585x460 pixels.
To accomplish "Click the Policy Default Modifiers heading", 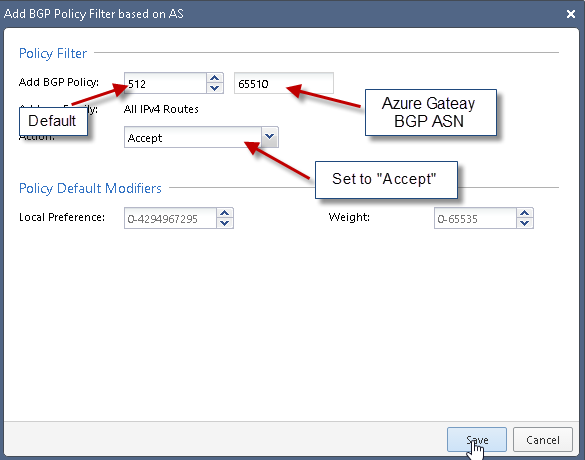I will (90, 188).
